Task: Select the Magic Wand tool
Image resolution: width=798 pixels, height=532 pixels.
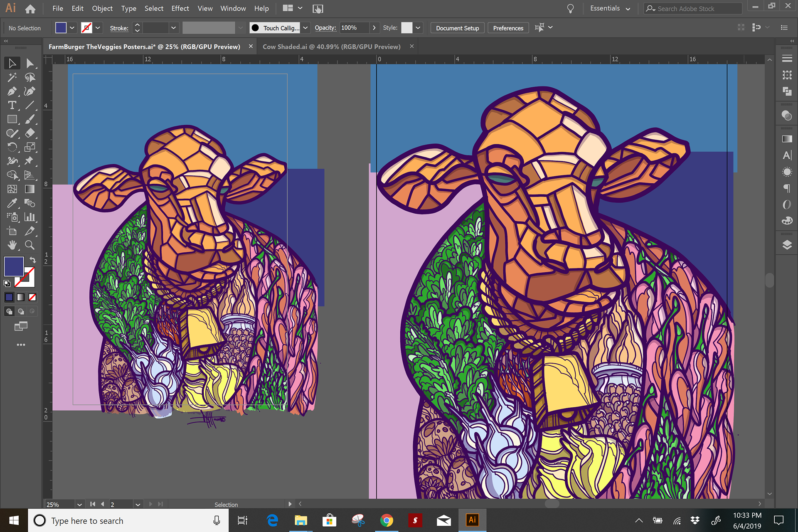Action: [x=12, y=77]
